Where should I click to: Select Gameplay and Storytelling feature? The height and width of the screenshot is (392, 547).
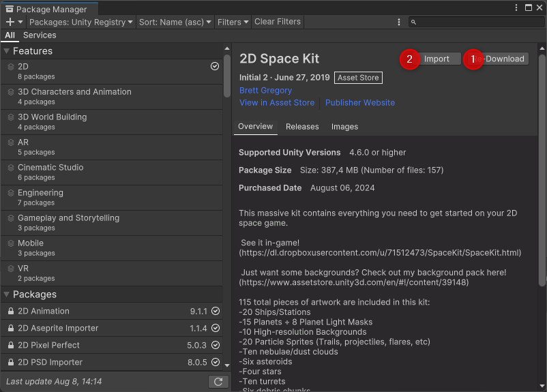pos(112,223)
